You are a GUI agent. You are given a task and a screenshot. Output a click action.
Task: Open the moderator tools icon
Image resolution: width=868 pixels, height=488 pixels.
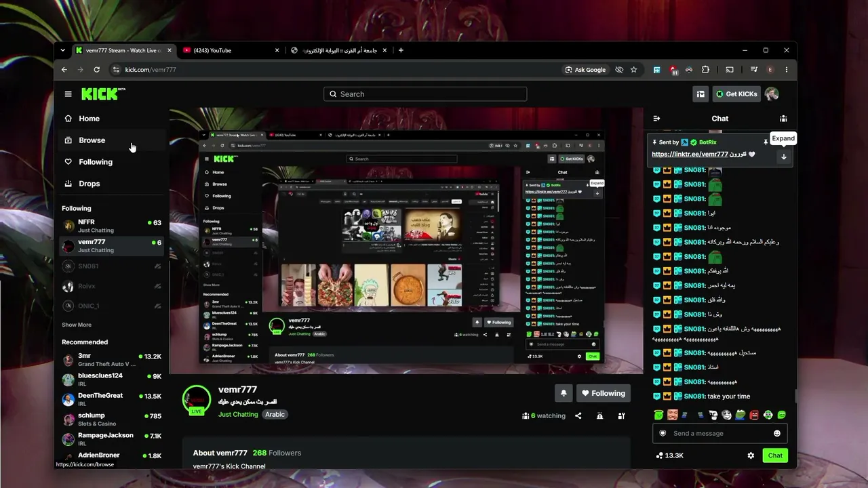[622, 416]
